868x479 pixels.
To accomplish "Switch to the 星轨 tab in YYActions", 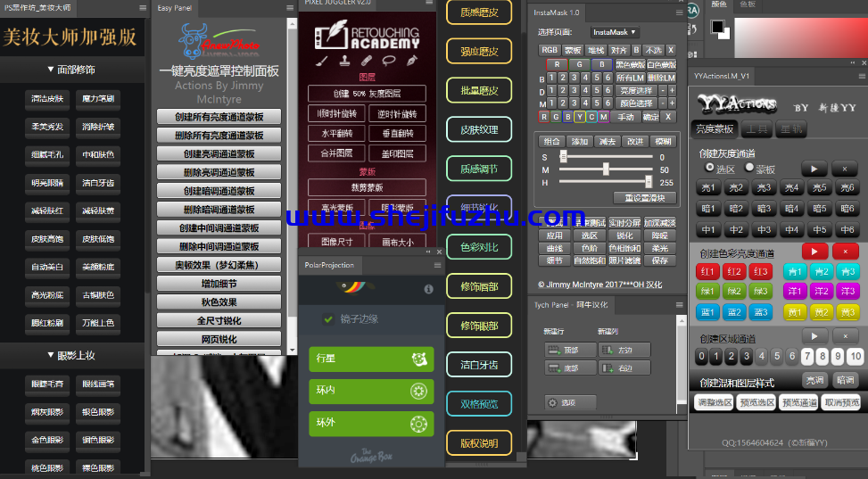I will point(790,129).
